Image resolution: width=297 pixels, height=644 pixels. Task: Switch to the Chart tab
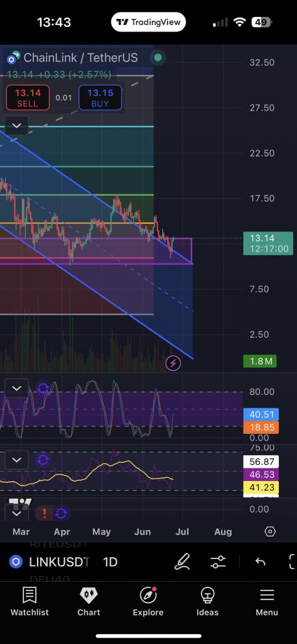click(89, 602)
